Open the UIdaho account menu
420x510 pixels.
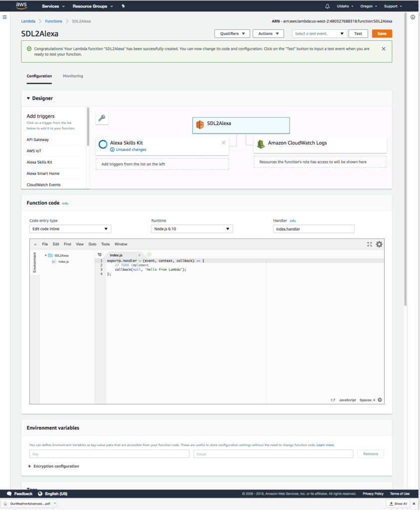tap(345, 6)
